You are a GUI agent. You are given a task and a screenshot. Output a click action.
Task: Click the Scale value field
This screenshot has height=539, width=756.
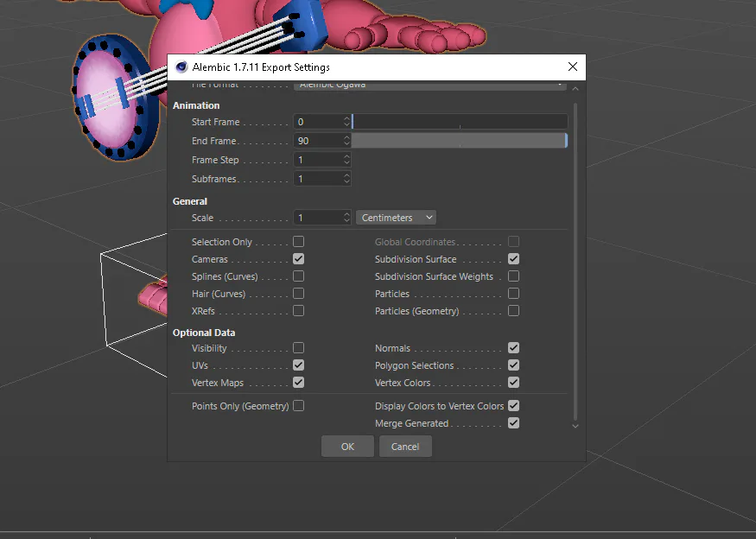tap(318, 218)
